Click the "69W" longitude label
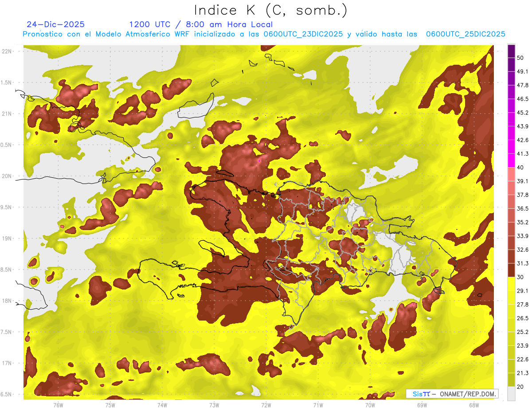Screen dimensions: 532x411 tap(422, 405)
